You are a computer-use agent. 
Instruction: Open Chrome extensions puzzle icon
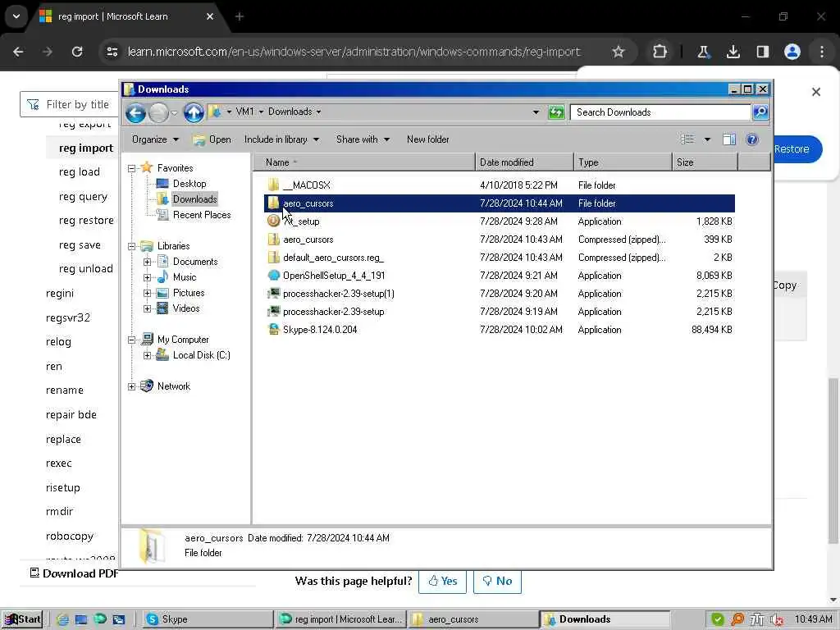coord(660,52)
